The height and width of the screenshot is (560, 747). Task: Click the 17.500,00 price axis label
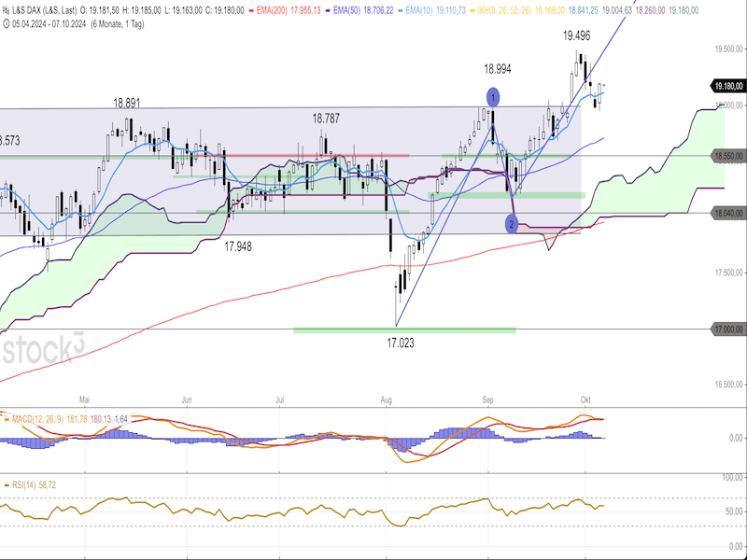[x=729, y=273]
